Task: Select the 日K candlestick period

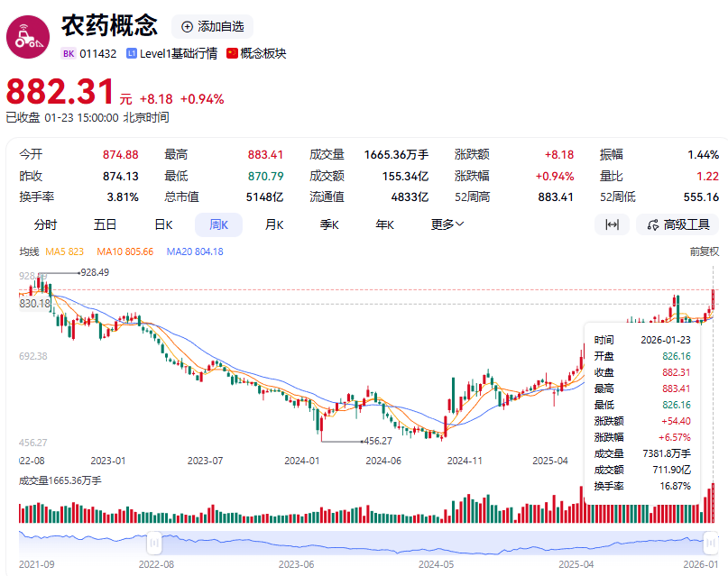Action: click(163, 224)
